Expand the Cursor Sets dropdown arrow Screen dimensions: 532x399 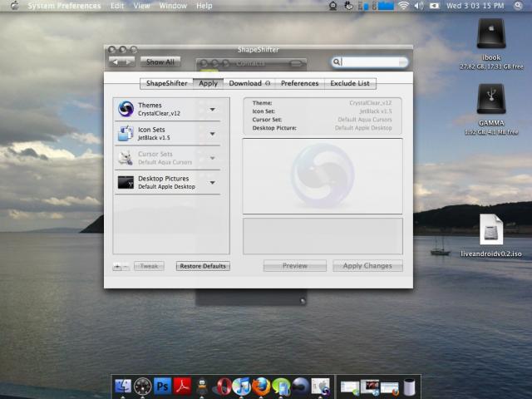coord(213,158)
